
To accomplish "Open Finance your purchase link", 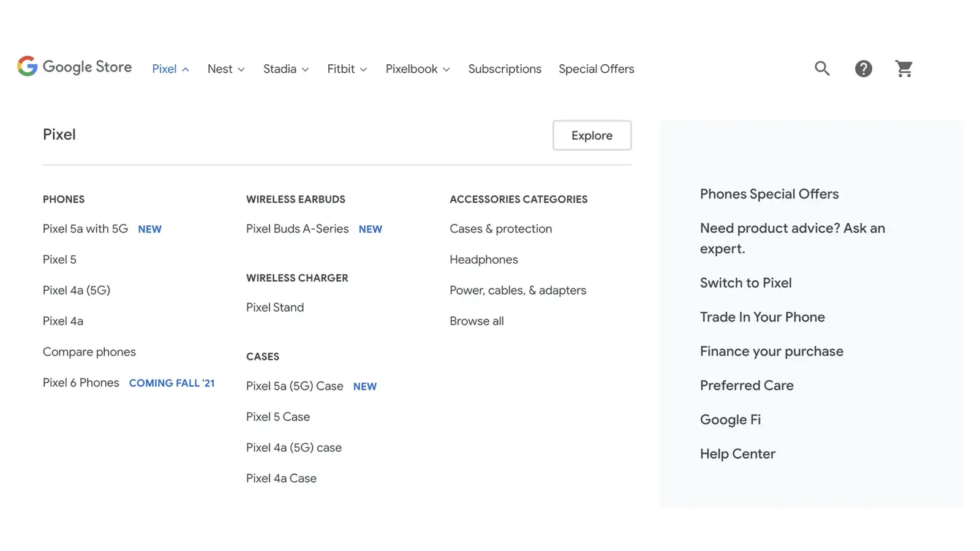I will 772,351.
